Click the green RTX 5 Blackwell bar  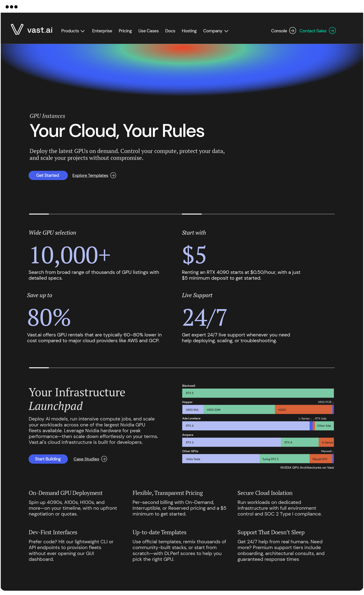(x=258, y=393)
